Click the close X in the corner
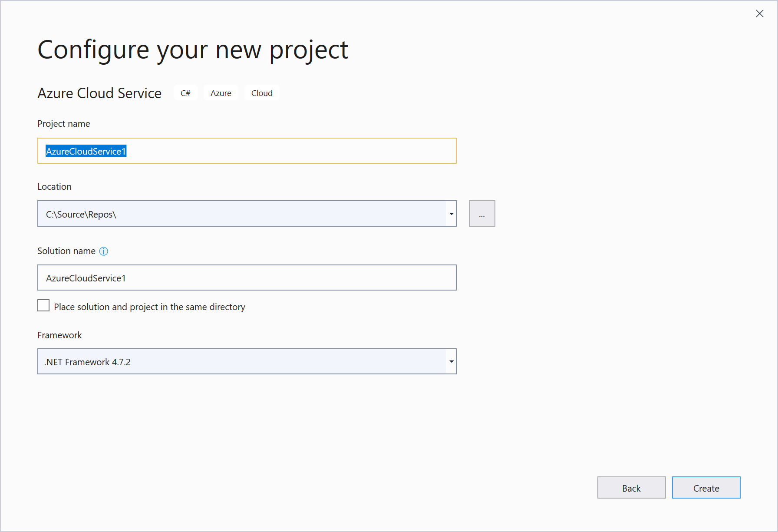The image size is (778, 532). point(759,13)
